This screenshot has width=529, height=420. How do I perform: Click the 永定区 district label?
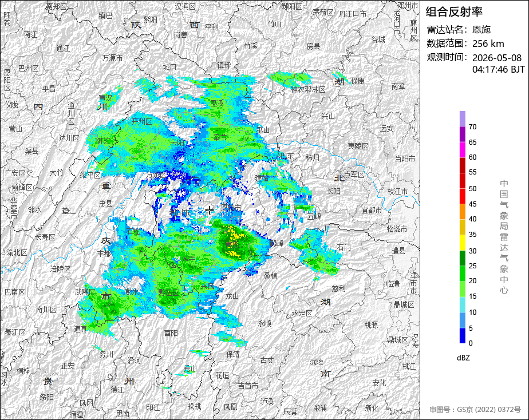302,313
